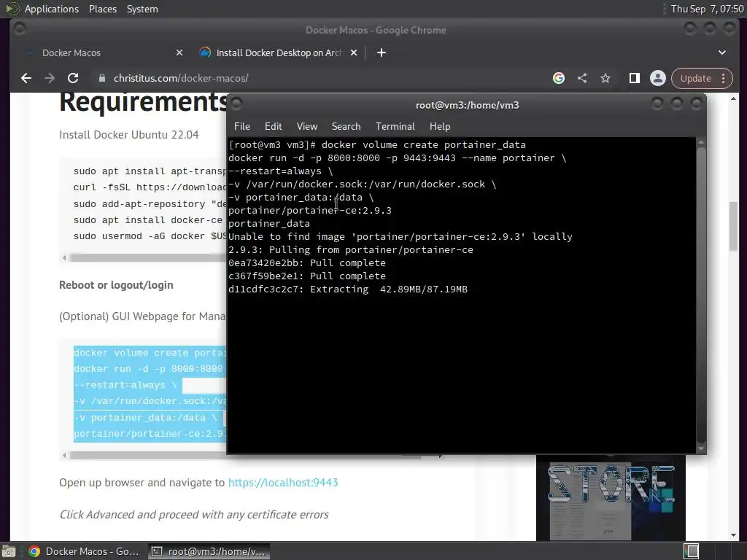Click Requirements heading on webpage
The width and height of the screenshot is (747, 560).
tap(143, 102)
